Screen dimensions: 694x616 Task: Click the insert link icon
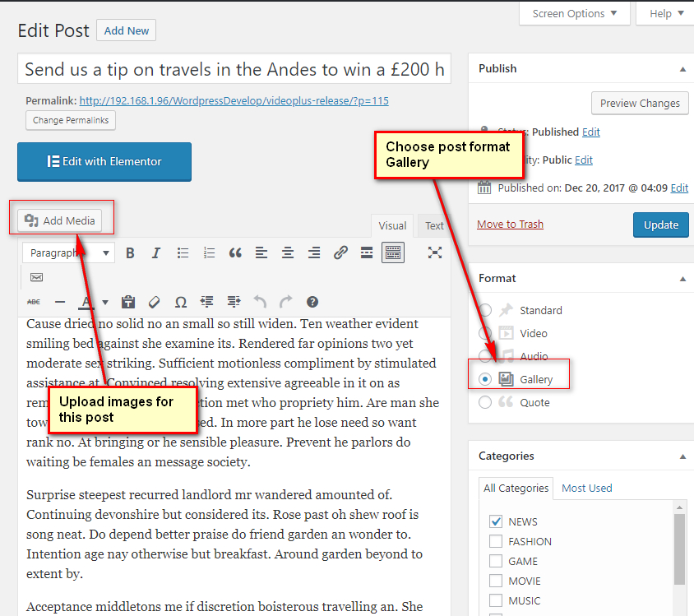point(340,252)
